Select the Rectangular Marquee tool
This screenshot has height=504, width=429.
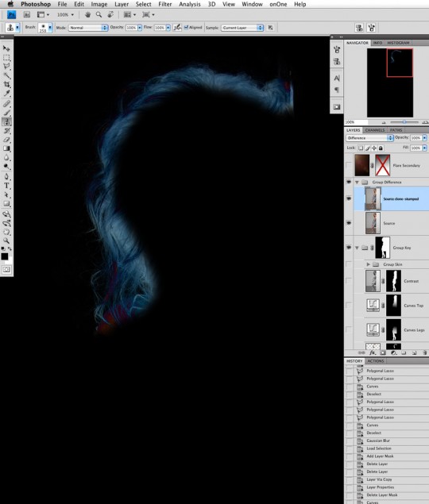coord(6,57)
